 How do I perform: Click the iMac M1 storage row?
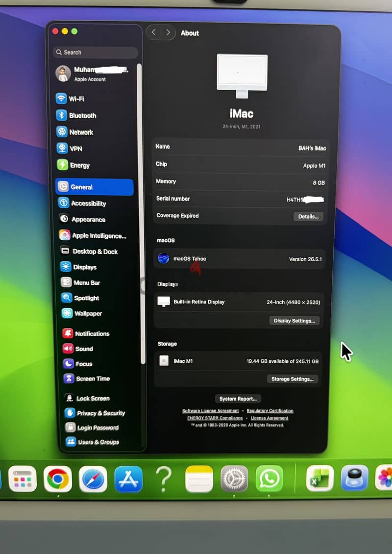(239, 361)
